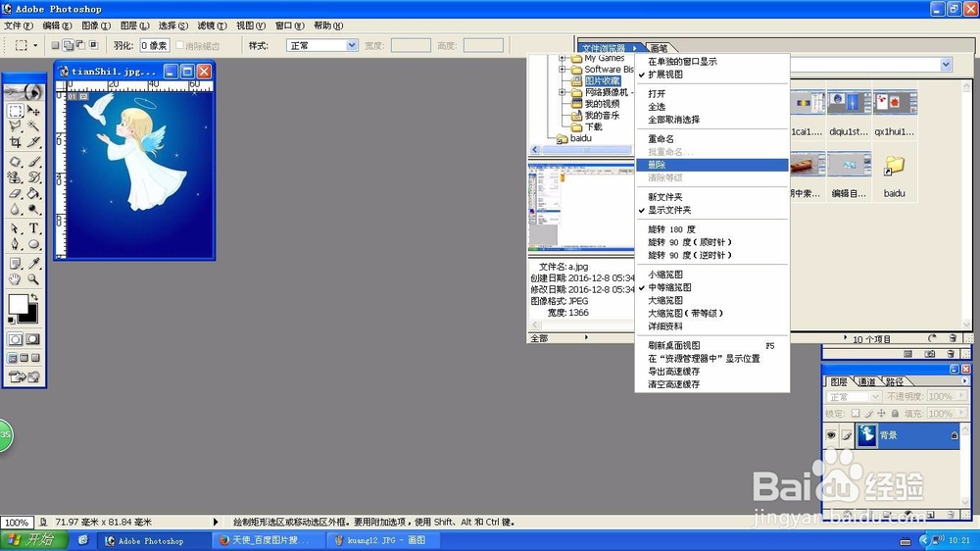Switch to the 天使_百度图片搜 taskbar window

tap(270, 540)
